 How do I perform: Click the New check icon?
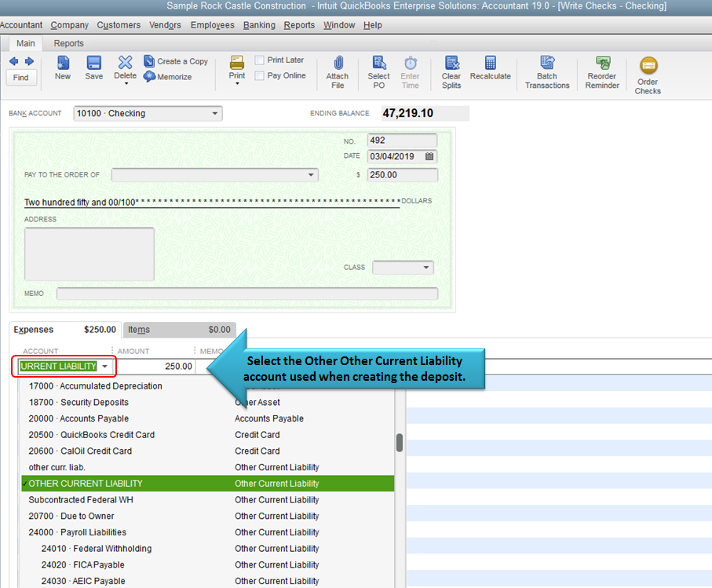click(x=63, y=63)
